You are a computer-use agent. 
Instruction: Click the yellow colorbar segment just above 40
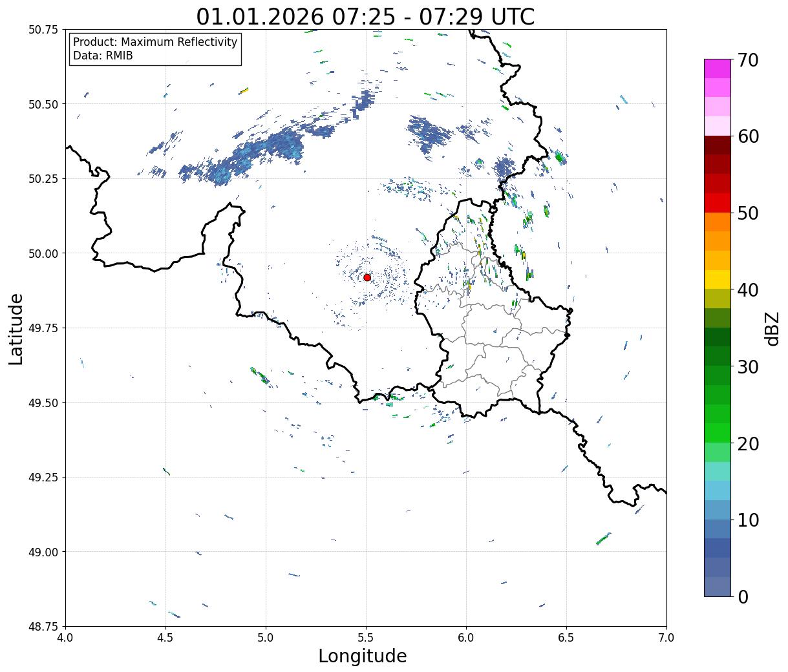[718, 280]
